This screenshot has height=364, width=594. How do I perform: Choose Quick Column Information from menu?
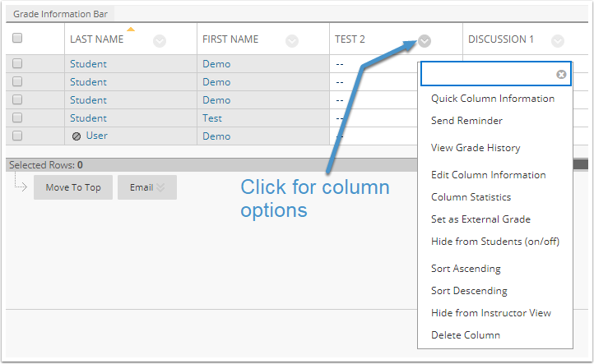pos(493,99)
